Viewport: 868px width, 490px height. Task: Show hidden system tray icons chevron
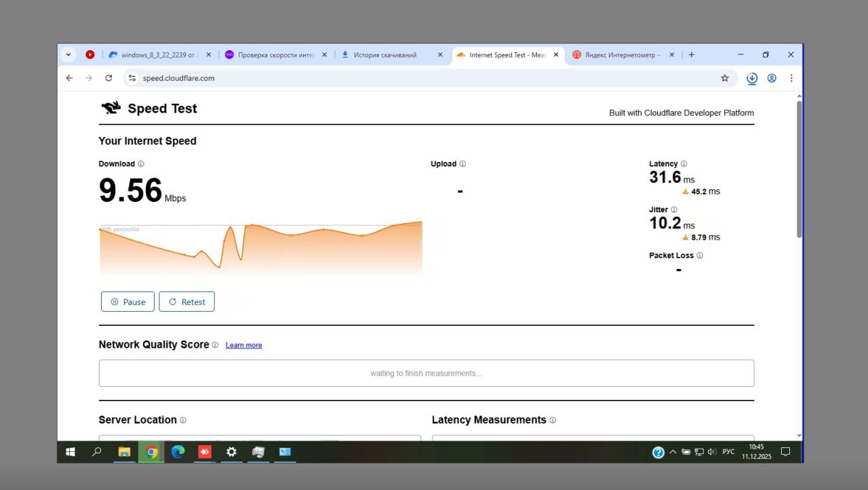click(673, 452)
